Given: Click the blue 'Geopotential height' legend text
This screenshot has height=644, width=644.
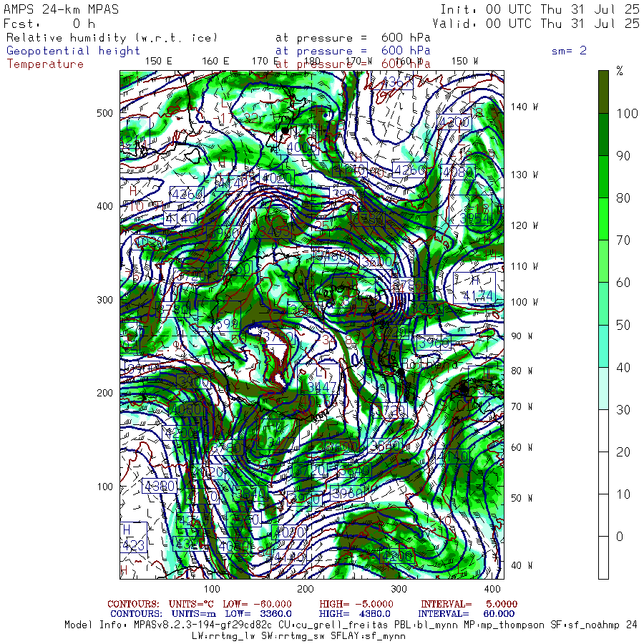Looking at the screenshot, I should (x=73, y=51).
